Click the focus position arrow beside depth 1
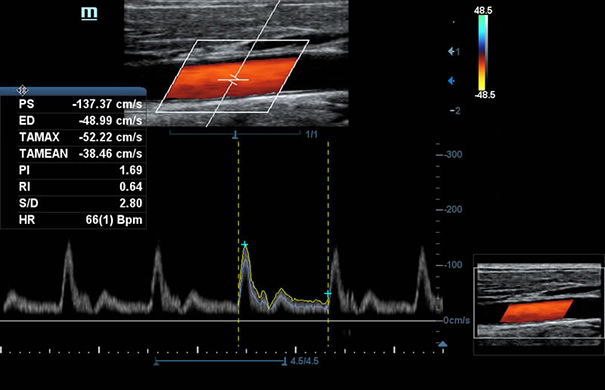605x390 pixels. pos(451,51)
